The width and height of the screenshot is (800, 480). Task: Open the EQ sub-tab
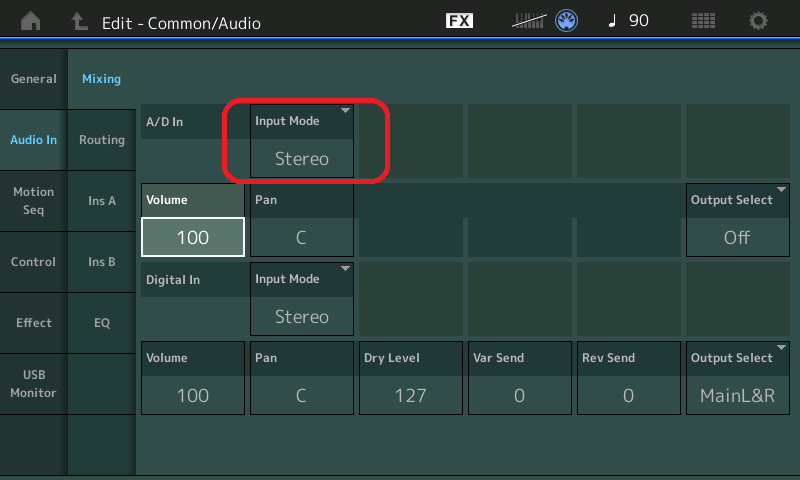[x=102, y=323]
